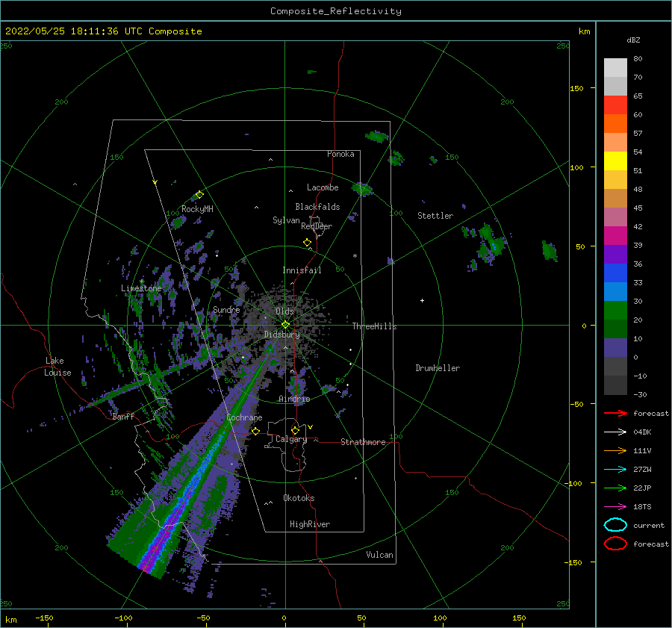Click the Calgary city label
The height and width of the screenshot is (628, 672).
[291, 439]
